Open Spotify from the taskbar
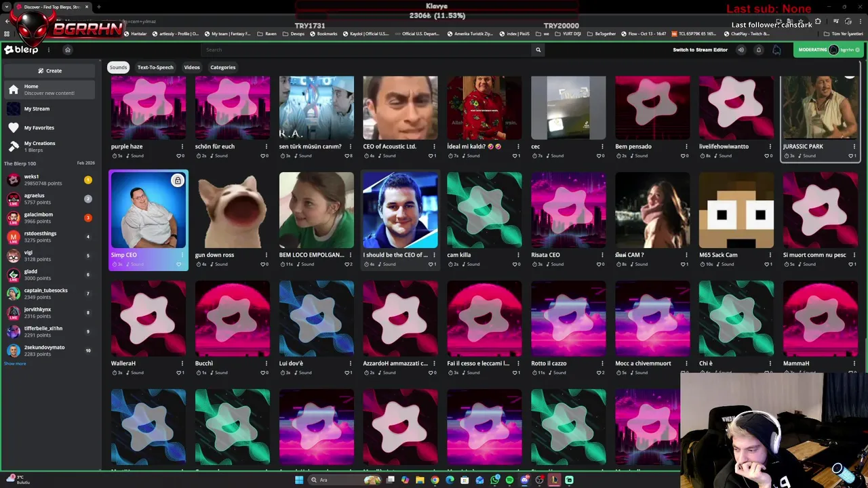Image resolution: width=868 pixels, height=488 pixels. coord(510,480)
